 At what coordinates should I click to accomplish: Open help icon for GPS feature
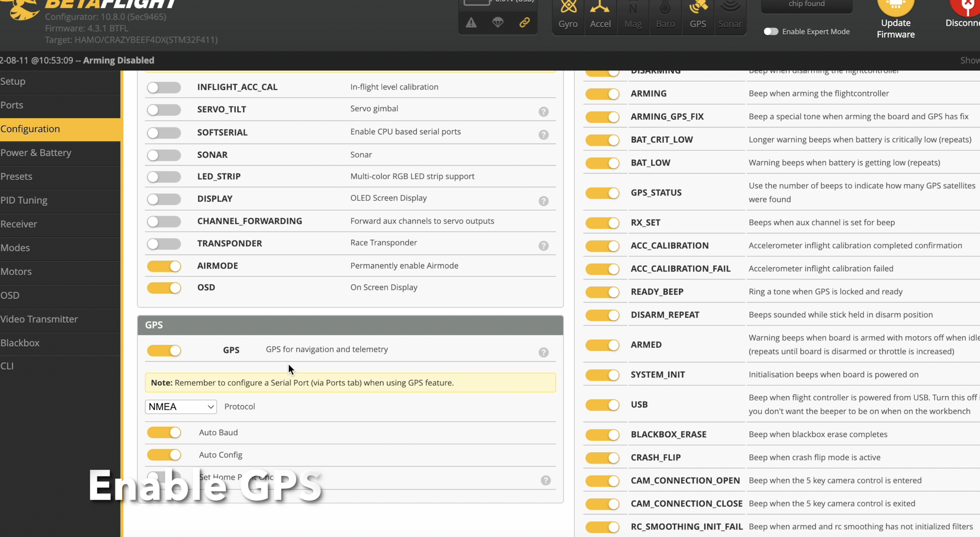[x=543, y=352]
